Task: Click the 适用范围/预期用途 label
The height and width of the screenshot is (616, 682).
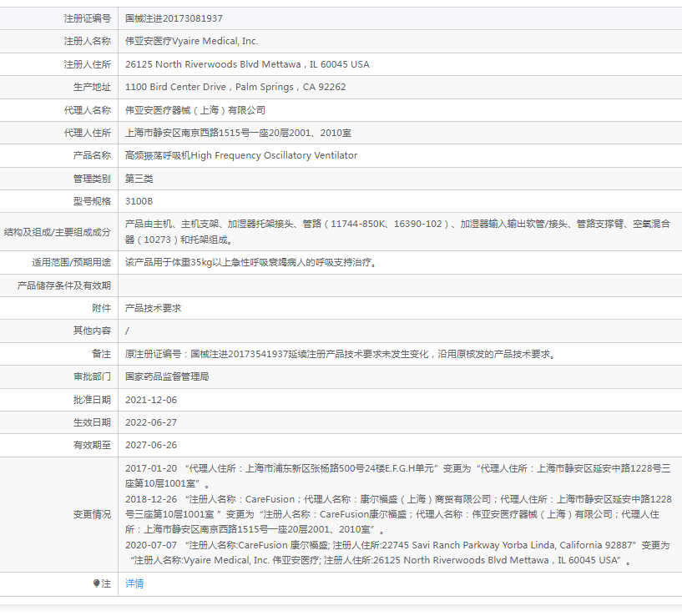Action: click(71, 262)
